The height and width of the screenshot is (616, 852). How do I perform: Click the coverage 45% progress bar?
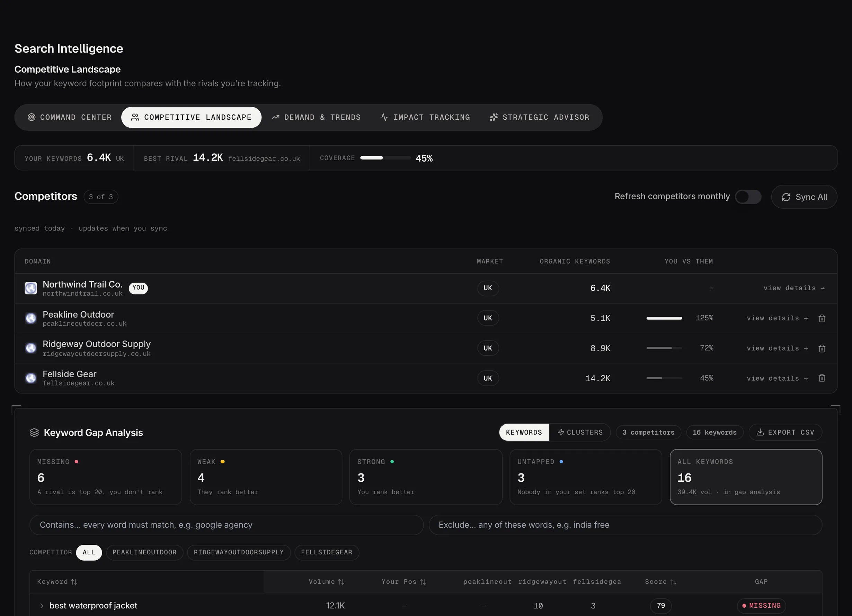tap(385, 158)
